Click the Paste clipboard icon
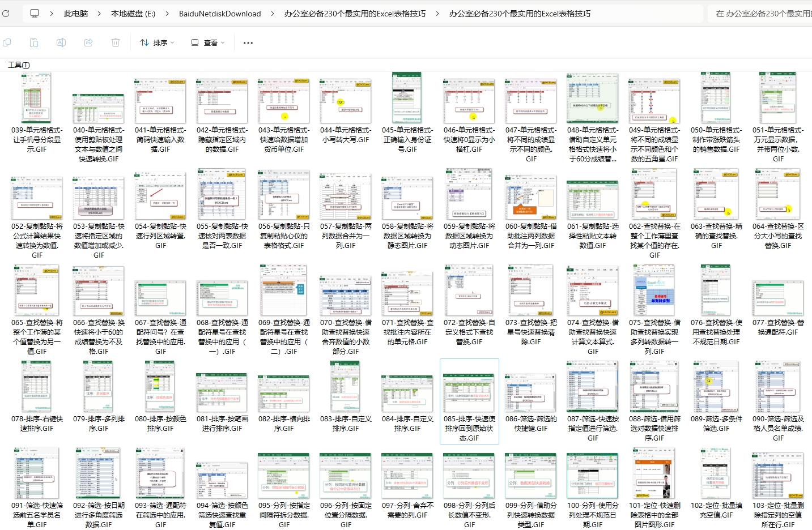 [x=34, y=42]
